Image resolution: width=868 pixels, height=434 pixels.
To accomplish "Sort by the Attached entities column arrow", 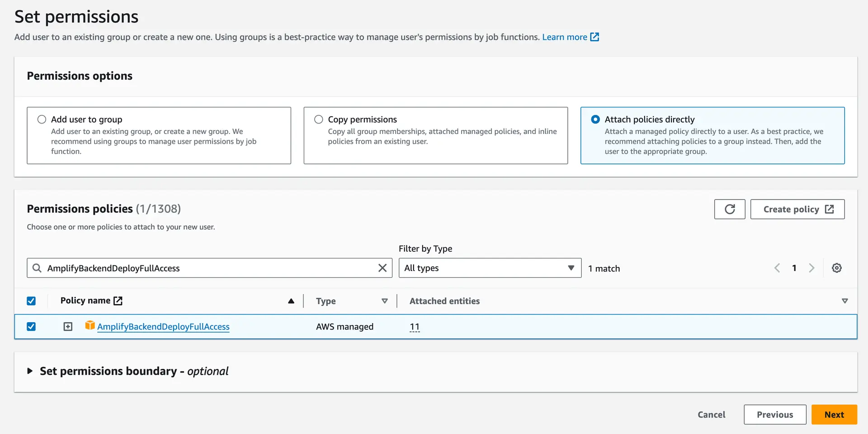I will point(845,301).
